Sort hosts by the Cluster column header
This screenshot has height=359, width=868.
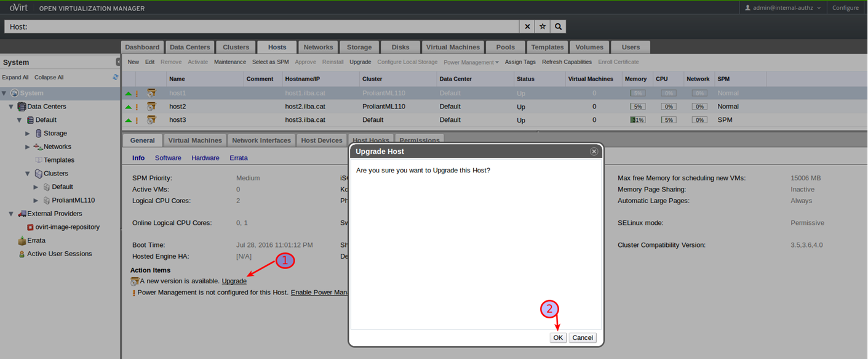pos(398,79)
